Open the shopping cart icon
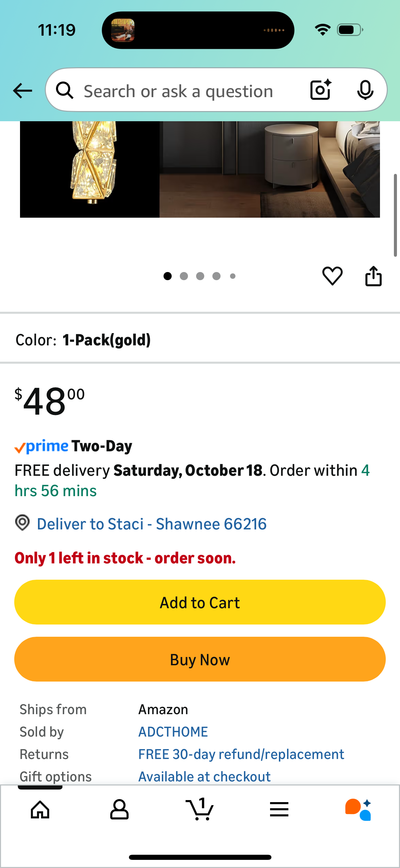 (200, 810)
